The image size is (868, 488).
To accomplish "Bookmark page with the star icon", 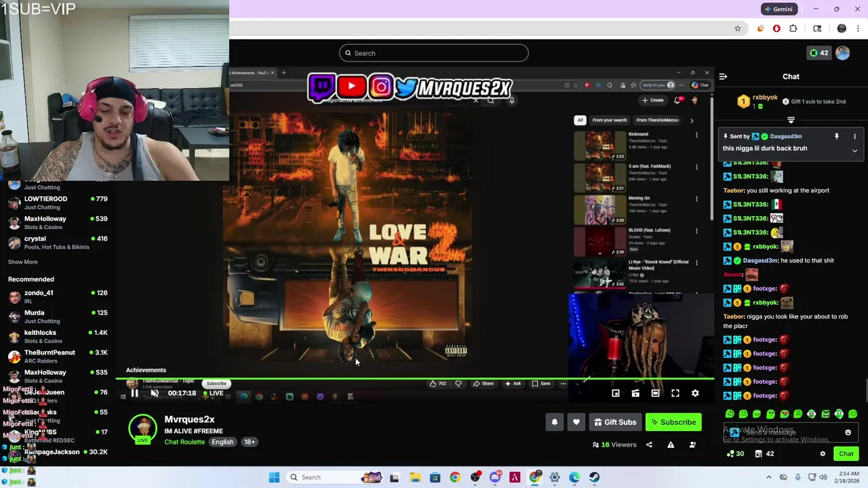I will click(x=737, y=28).
